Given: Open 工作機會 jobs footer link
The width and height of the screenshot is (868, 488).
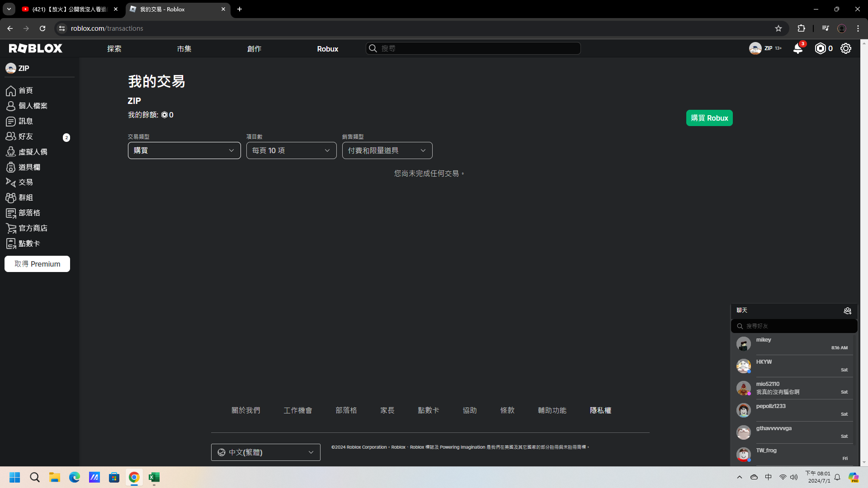Looking at the screenshot, I should (298, 410).
